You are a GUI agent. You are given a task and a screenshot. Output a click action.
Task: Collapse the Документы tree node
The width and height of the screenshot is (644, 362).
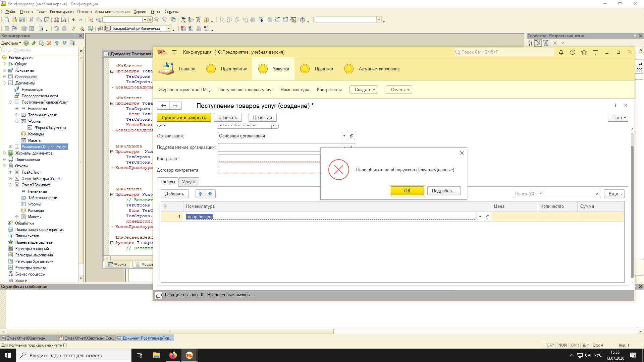pos(4,83)
